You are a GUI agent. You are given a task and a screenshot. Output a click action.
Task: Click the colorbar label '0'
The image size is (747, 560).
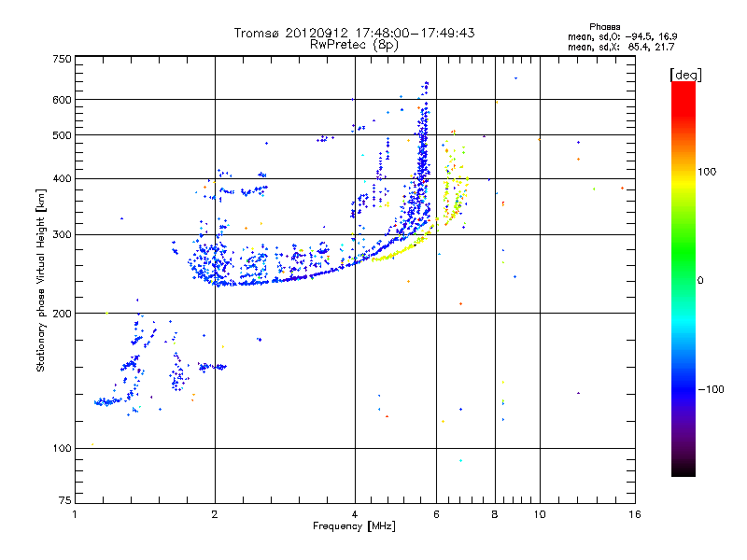pyautogui.click(x=700, y=280)
